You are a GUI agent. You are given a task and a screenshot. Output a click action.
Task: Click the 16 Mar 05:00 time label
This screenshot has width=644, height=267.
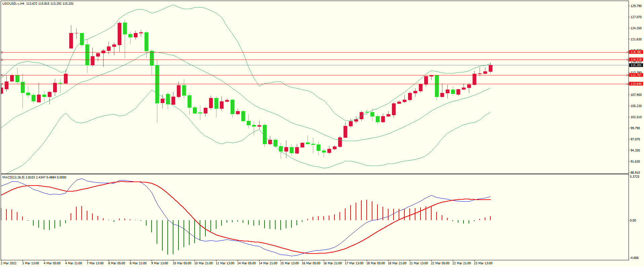[311, 263]
